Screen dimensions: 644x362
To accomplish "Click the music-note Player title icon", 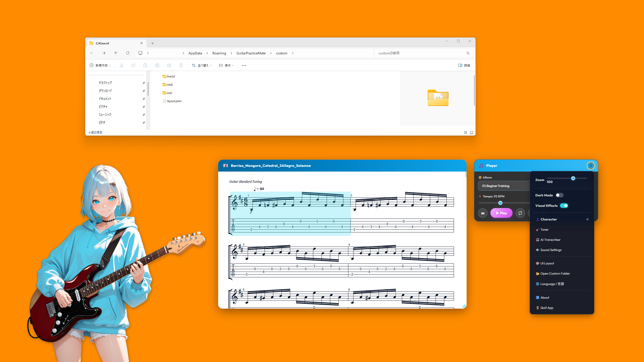I will tap(481, 166).
